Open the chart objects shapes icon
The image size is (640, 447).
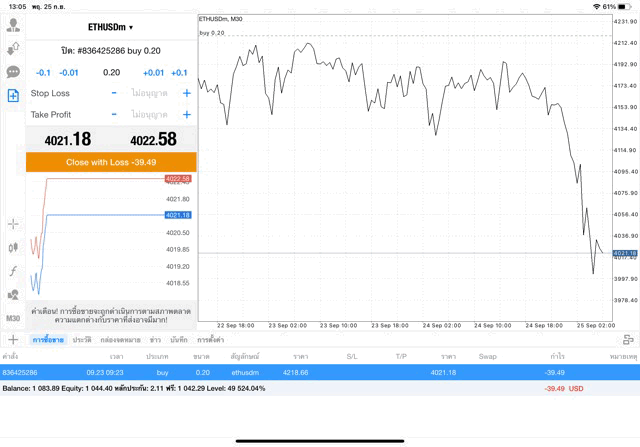pyautogui.click(x=13, y=295)
